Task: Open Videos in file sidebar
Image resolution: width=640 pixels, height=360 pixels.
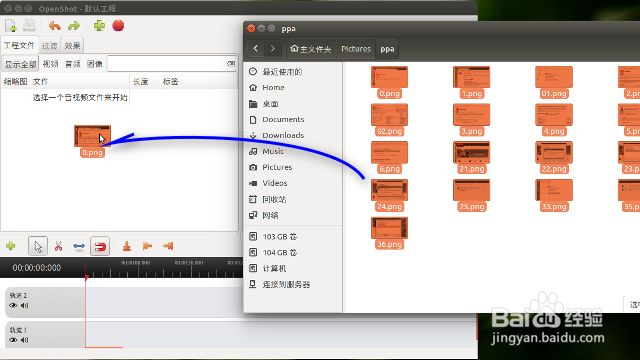Action: click(274, 183)
